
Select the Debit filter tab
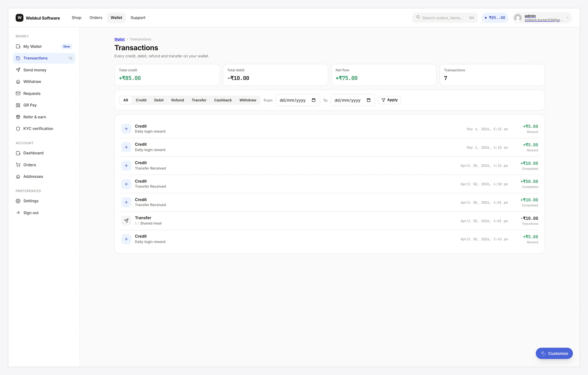[159, 100]
